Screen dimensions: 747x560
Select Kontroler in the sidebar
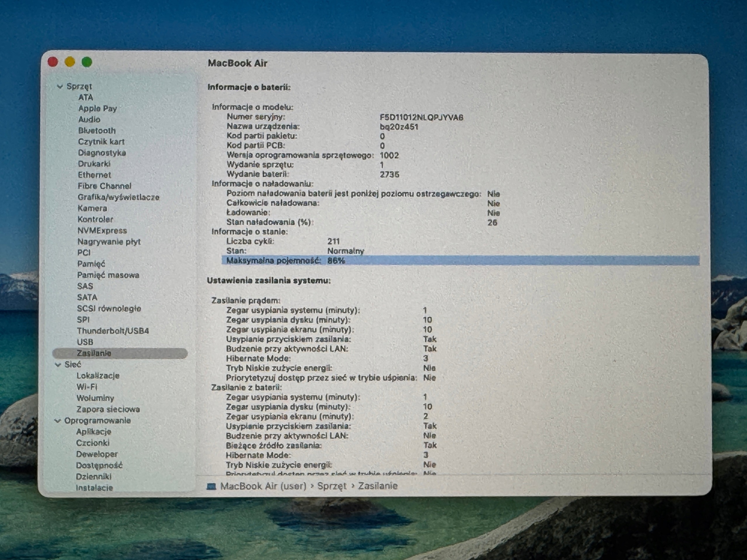tap(95, 219)
